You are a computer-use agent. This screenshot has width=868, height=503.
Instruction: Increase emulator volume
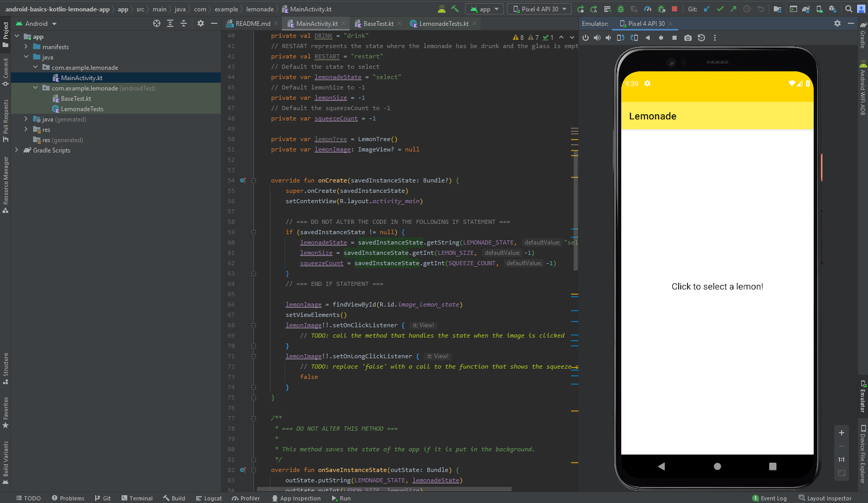click(597, 37)
